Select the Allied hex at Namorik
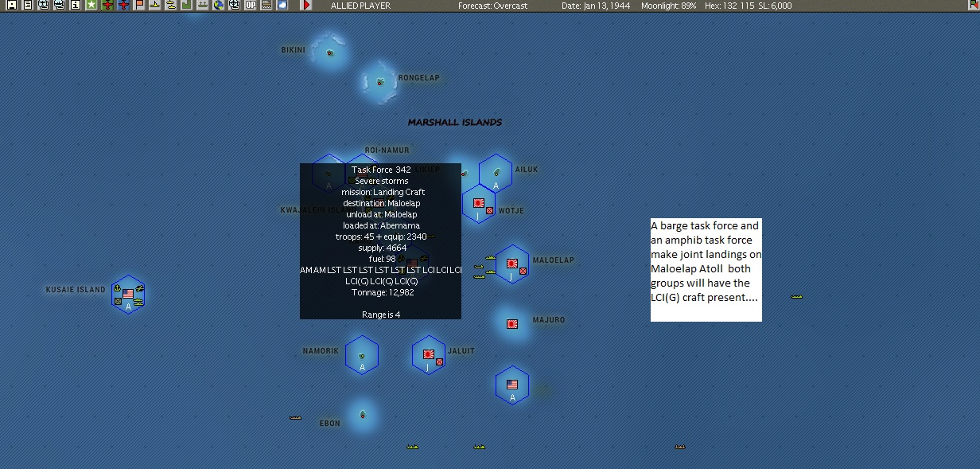The width and height of the screenshot is (980, 469). [x=362, y=355]
